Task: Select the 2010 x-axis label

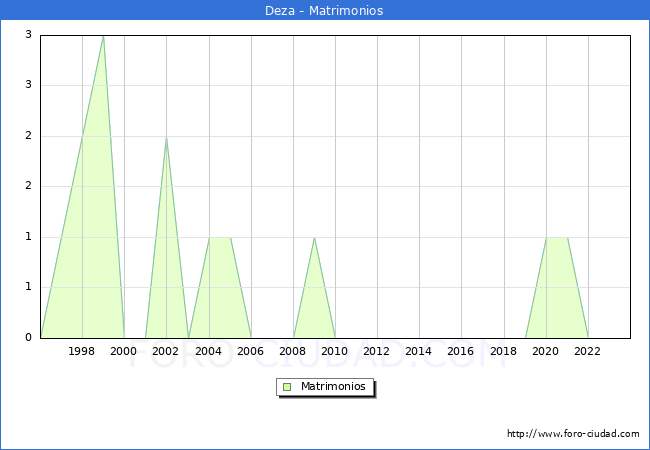Action: click(335, 351)
